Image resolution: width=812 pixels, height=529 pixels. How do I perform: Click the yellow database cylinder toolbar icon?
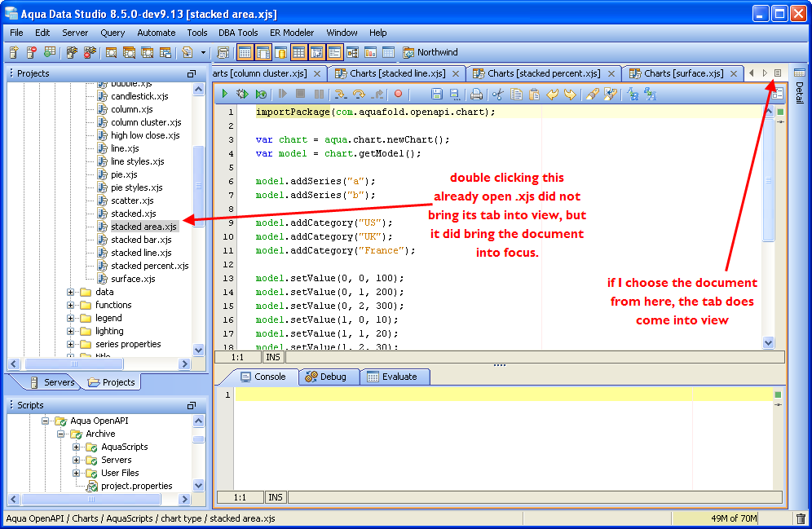[x=281, y=52]
